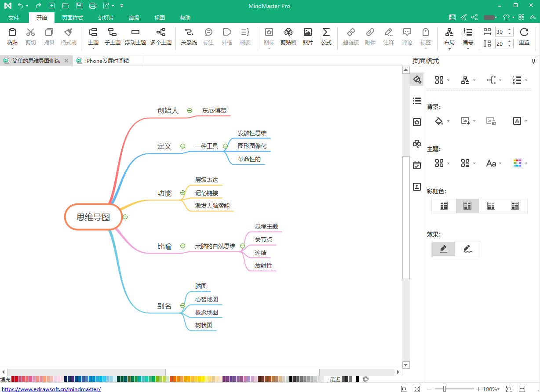The width and height of the screenshot is (540, 392).
Task: Expand the background fill color dropdown
Action: [448, 121]
